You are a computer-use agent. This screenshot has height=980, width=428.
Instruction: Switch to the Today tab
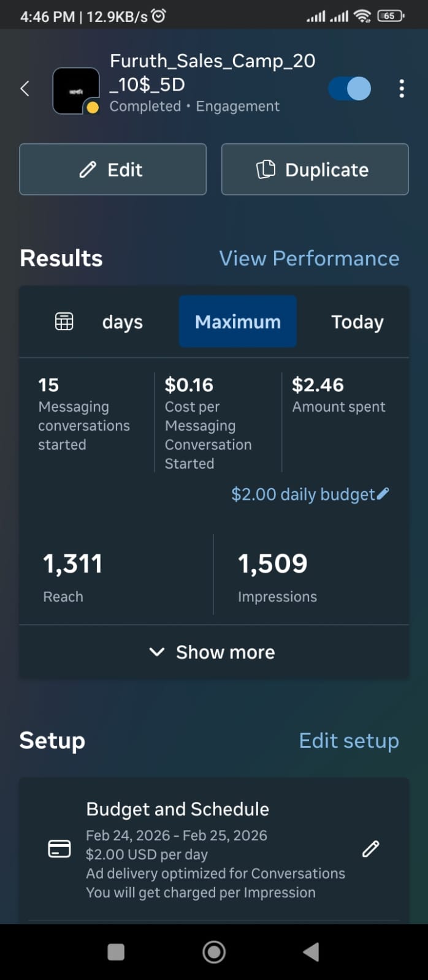(x=357, y=322)
